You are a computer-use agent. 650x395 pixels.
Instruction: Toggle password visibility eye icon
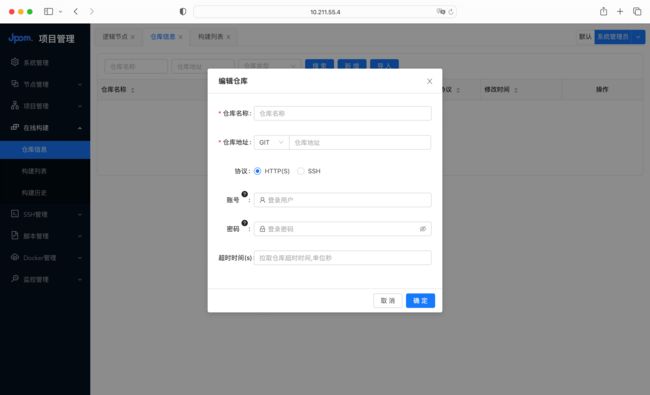(423, 229)
